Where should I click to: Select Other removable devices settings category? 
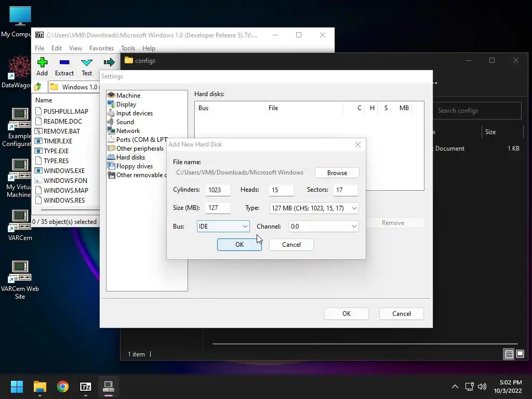click(137, 175)
